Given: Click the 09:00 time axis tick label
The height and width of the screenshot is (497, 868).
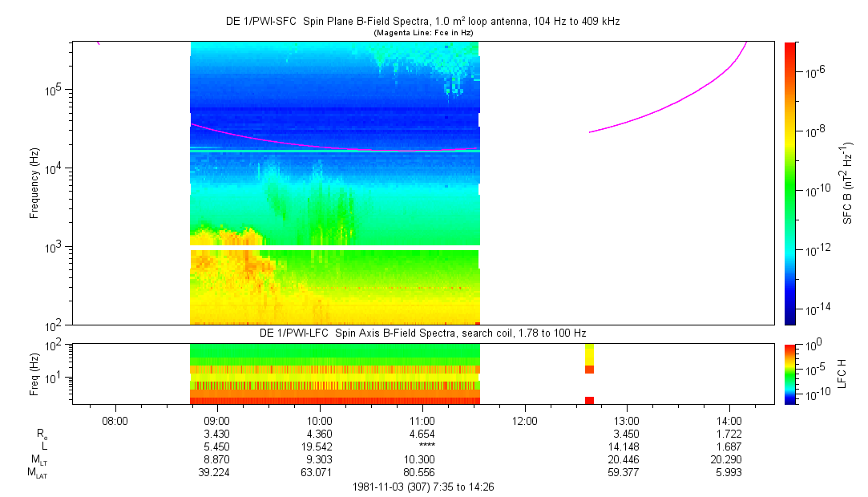Looking at the screenshot, I should coord(217,420).
